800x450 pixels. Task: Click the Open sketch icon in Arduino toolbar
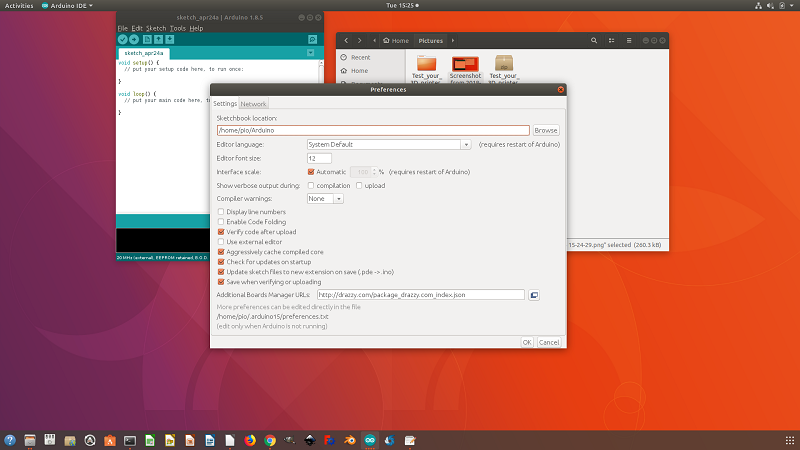tap(159, 39)
